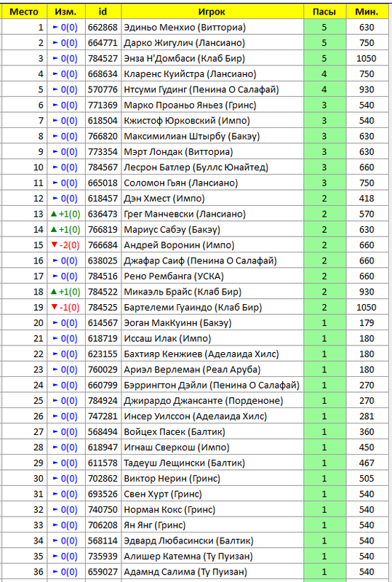392x582 pixels.
Task: Click minutes value 179
Action: (x=367, y=323)
